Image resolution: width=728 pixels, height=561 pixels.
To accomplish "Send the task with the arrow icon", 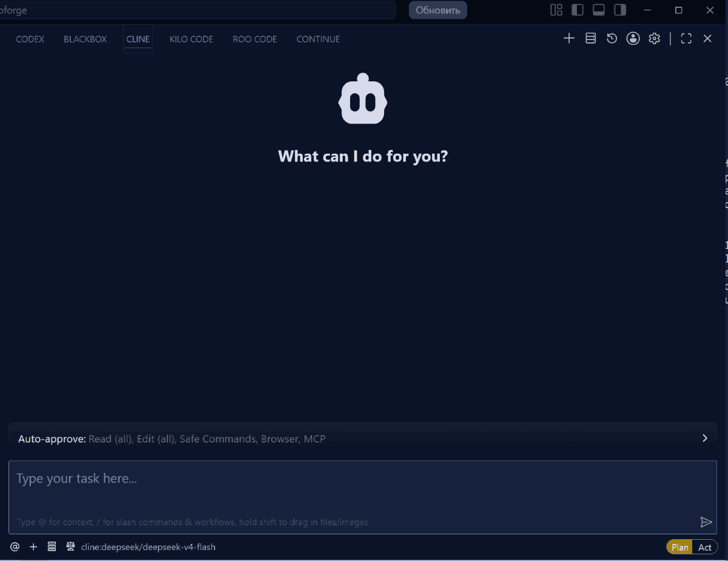I will [x=706, y=522].
